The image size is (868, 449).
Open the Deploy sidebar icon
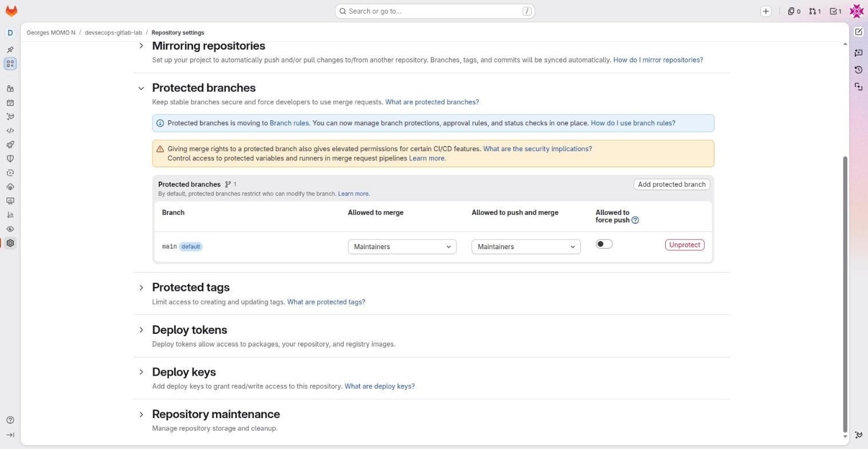pyautogui.click(x=10, y=173)
